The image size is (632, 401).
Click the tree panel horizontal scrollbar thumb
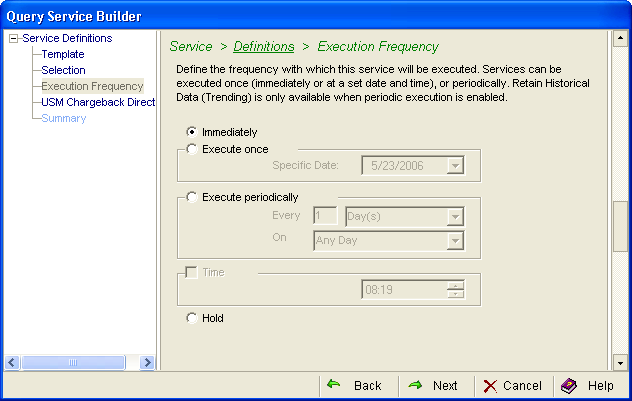[73, 362]
